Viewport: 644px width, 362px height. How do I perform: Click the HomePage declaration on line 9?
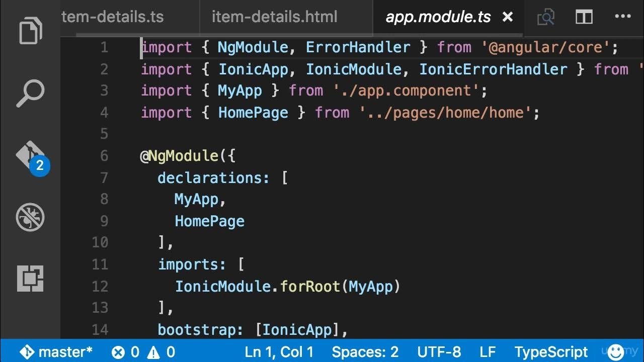tap(209, 221)
